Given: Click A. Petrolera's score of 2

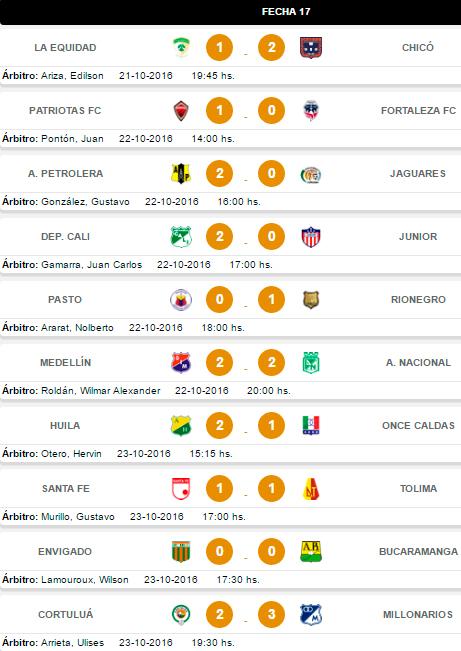Looking at the screenshot, I should click(x=219, y=174).
